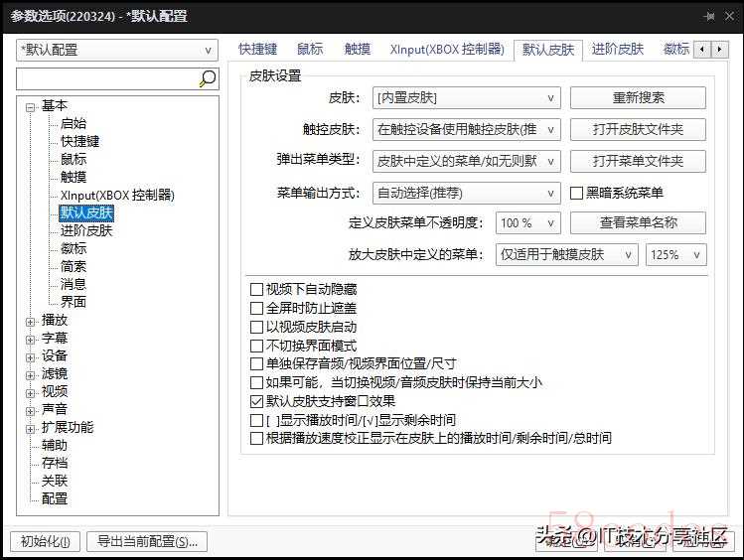Toggle 单独保存音频/视频界面位置/尺寸 checkbox
The image size is (744, 560).
[256, 363]
